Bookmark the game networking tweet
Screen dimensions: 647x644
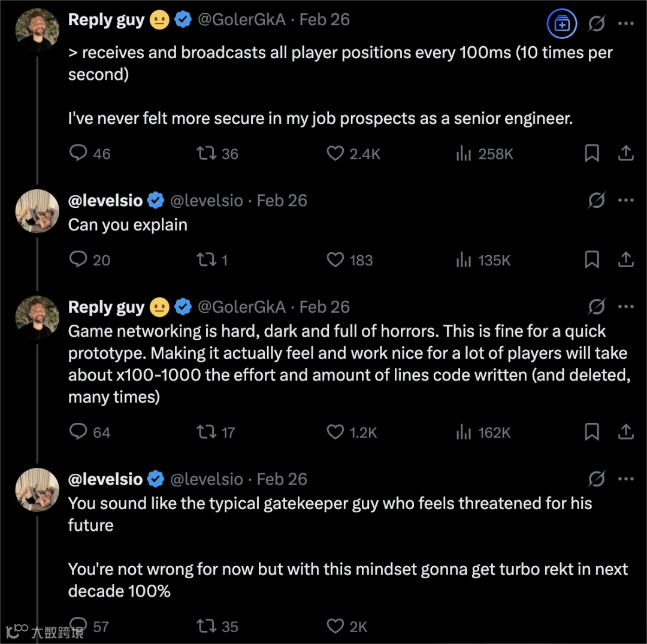pyautogui.click(x=592, y=432)
